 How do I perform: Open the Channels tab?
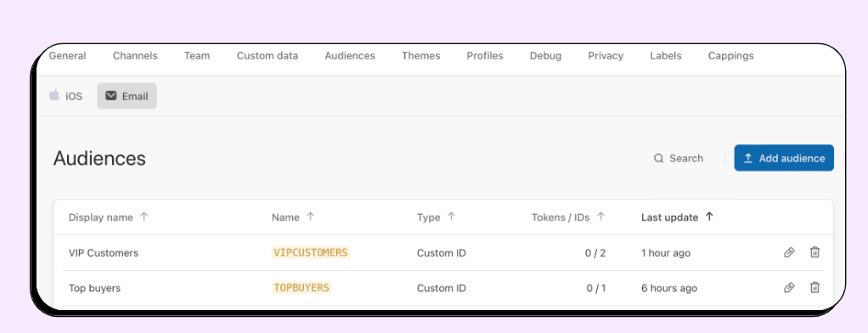[x=135, y=56]
